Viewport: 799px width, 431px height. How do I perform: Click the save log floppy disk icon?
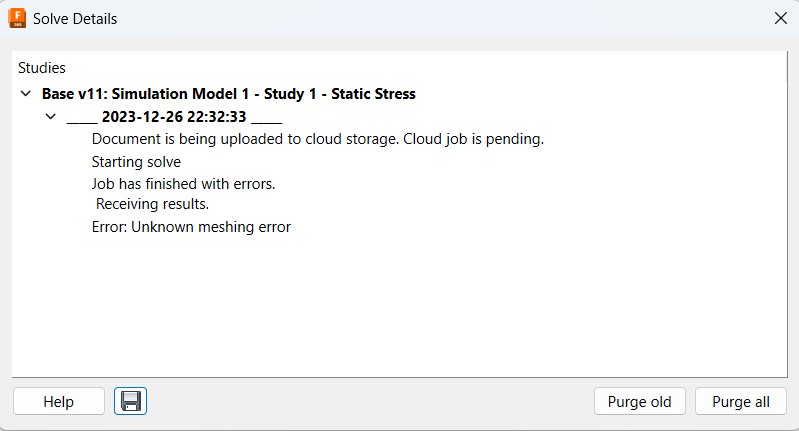(x=130, y=402)
